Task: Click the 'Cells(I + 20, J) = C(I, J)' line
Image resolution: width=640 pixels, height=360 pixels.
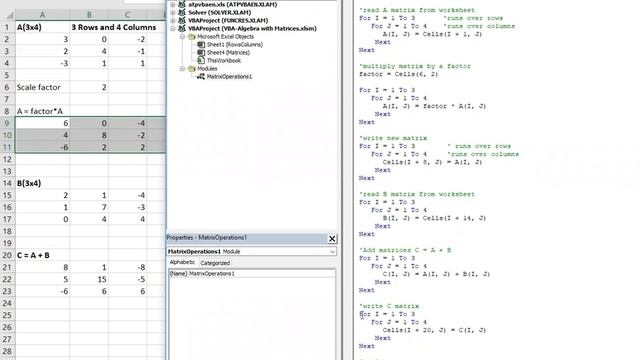Action: [x=434, y=330]
